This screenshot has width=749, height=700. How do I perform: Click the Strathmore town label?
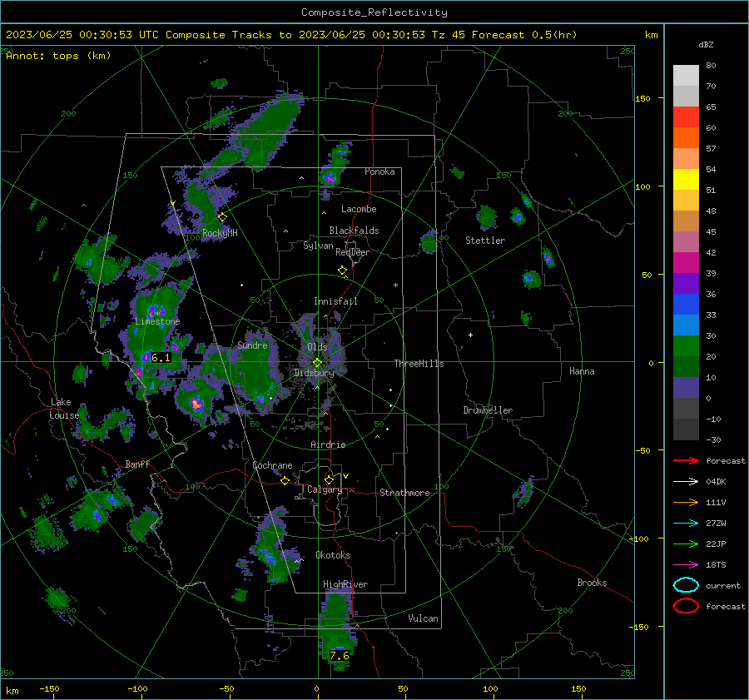(404, 493)
